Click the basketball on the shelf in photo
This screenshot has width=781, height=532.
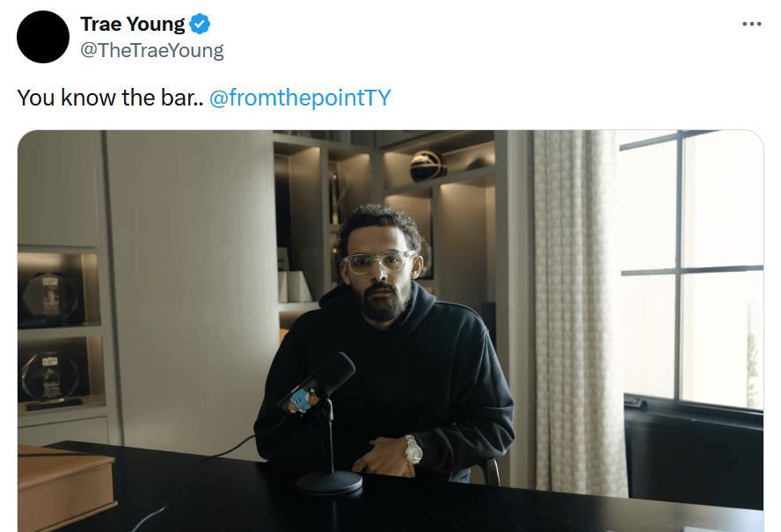click(426, 166)
